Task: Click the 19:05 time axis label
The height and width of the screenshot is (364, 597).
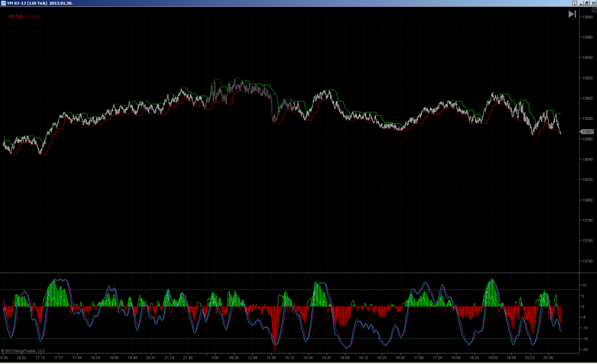Action: point(114,358)
